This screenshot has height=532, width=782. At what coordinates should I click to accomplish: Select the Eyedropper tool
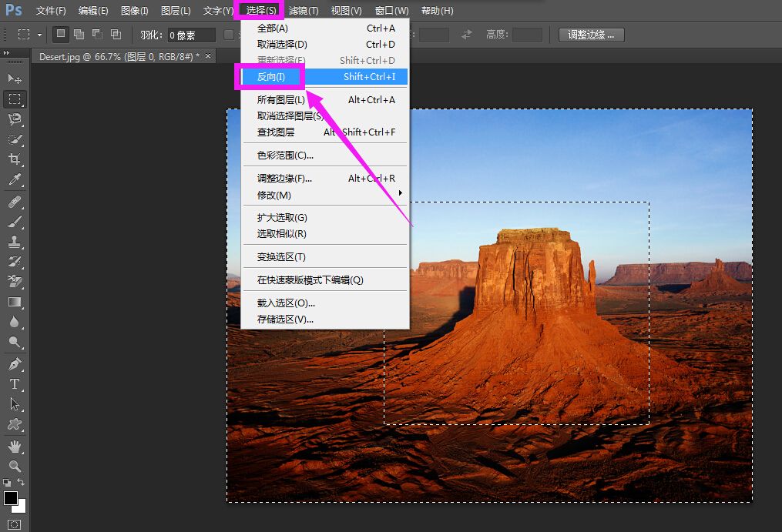tap(15, 179)
